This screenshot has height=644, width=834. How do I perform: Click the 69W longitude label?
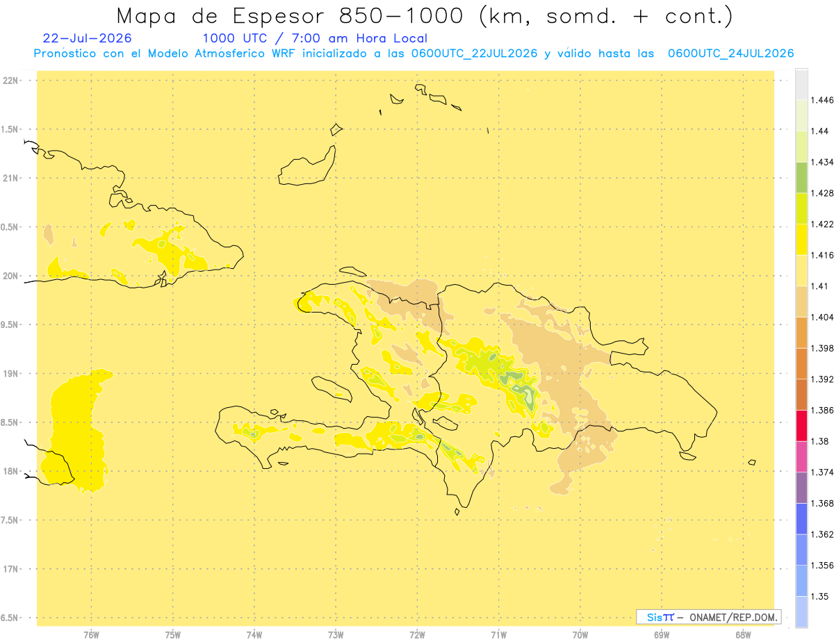[661, 635]
